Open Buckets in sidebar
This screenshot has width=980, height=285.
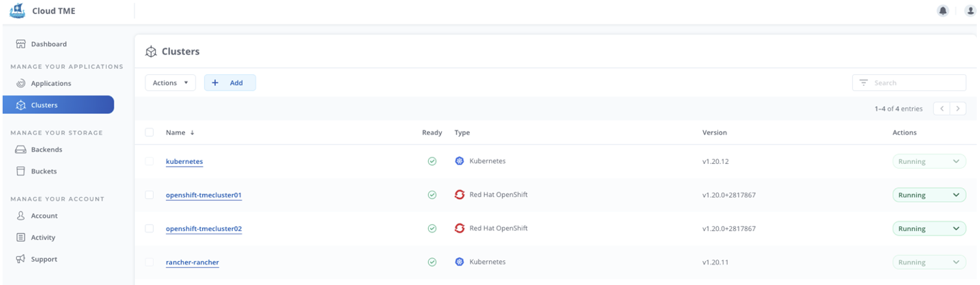(44, 171)
